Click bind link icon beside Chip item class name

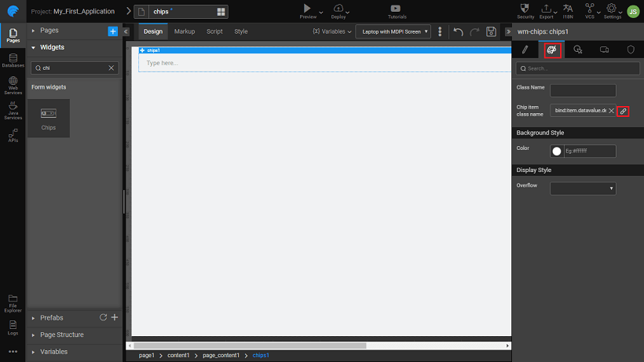[x=623, y=111]
